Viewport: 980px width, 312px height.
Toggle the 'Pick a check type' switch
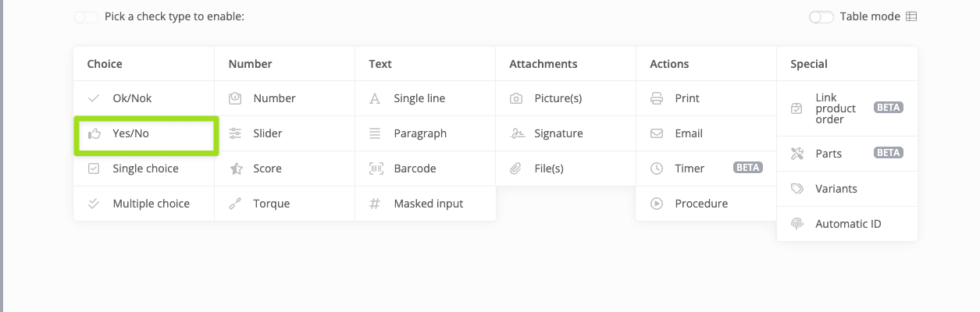point(86,16)
